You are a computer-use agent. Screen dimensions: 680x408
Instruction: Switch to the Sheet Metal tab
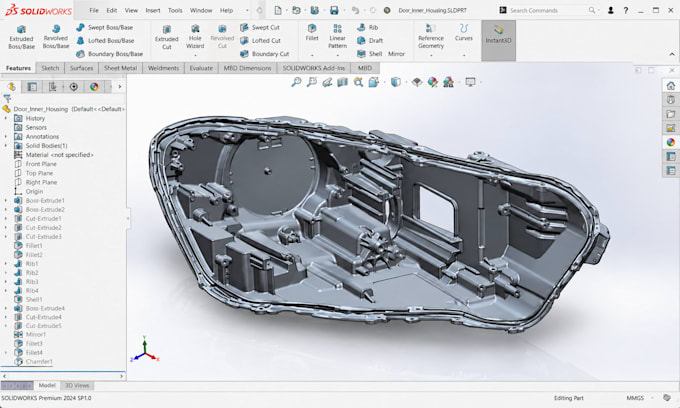point(121,68)
